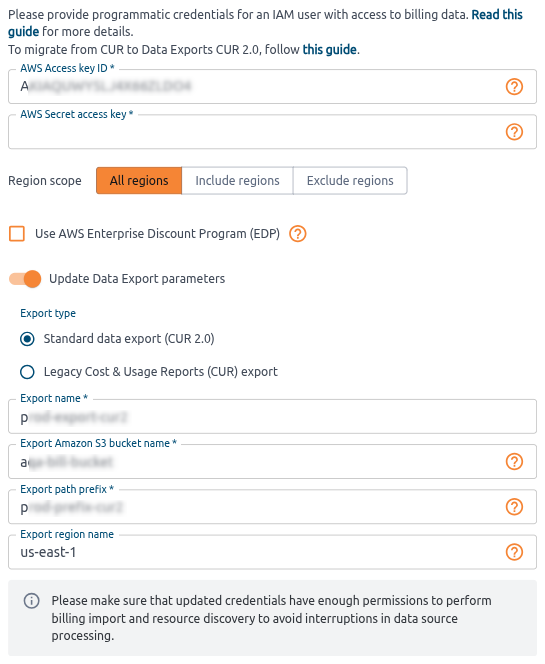Open help for AWS Secret access key
Image resolution: width=545 pixels, height=664 pixels.
coord(514,132)
